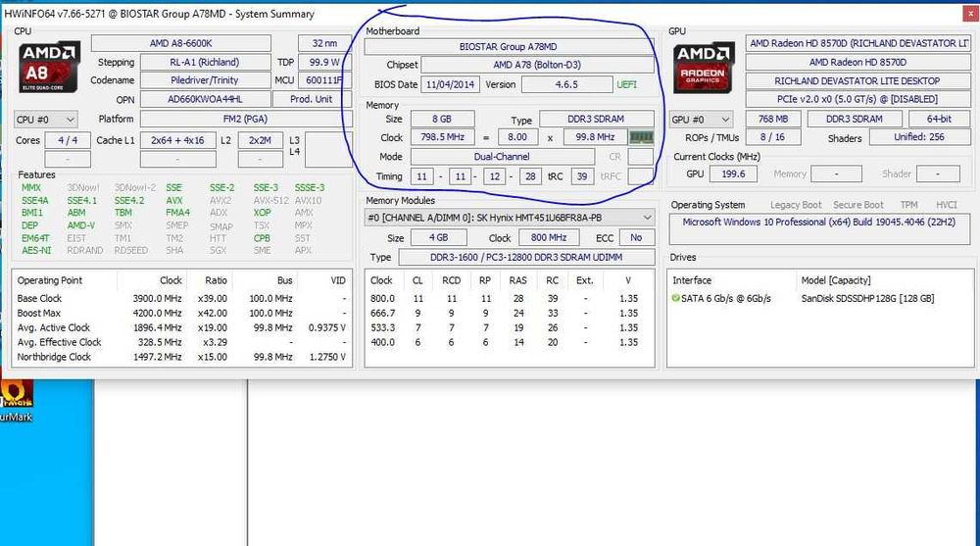Screen dimensions: 980x546
Task: Select the 800.0 memory timing row
Action: [x=509, y=298]
